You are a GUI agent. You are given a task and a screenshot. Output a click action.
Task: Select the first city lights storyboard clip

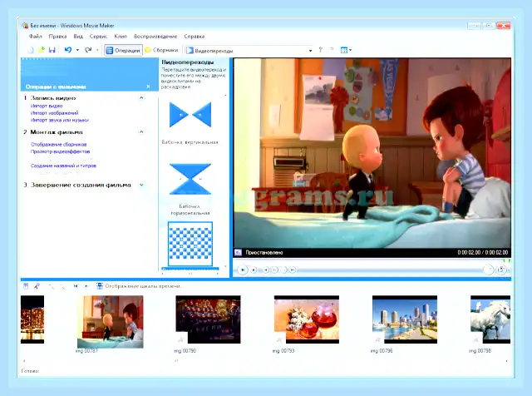click(32, 319)
